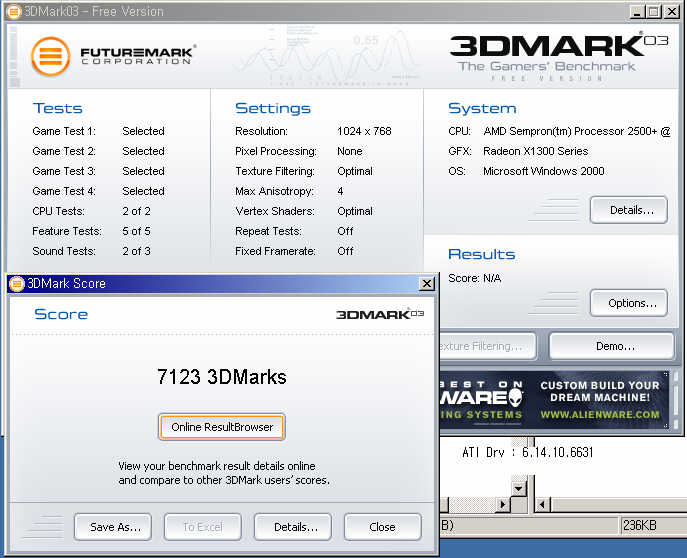687x558 pixels.
Task: Maximize the 3DMark03 main window
Action: tap(653, 12)
